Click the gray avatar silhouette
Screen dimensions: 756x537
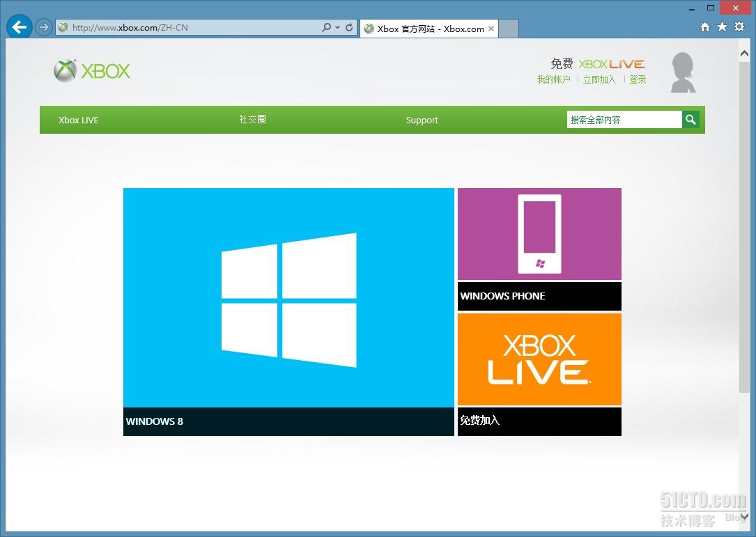click(684, 72)
